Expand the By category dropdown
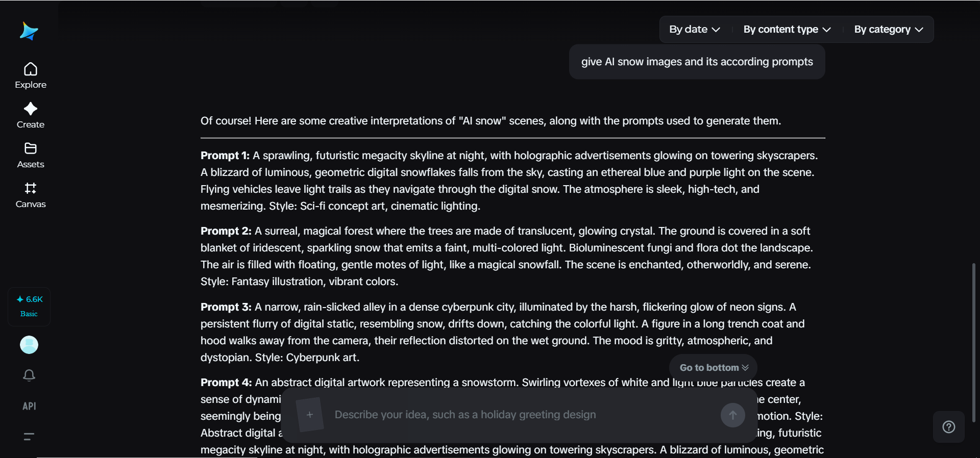The width and height of the screenshot is (980, 458). (888, 30)
